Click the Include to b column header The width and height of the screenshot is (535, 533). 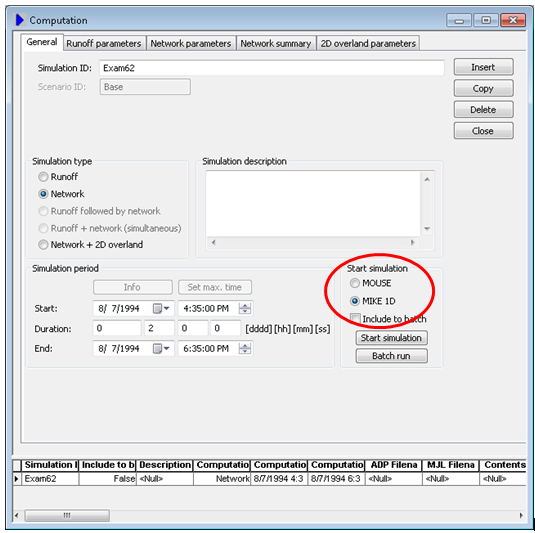[107, 465]
